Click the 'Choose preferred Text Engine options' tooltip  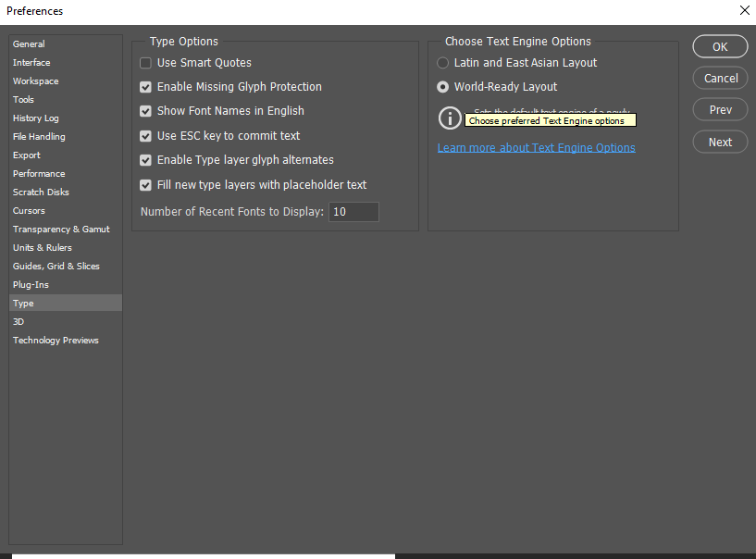click(x=551, y=120)
